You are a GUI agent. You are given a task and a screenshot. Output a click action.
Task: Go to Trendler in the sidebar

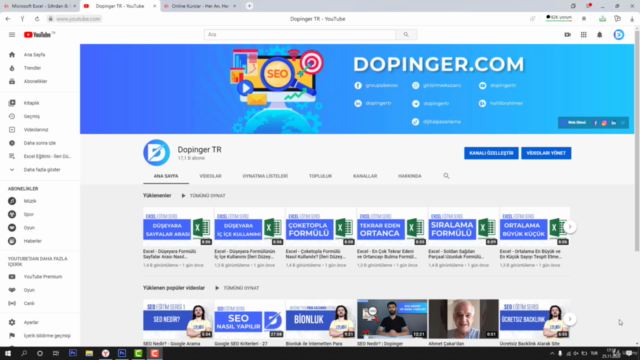click(x=32, y=68)
